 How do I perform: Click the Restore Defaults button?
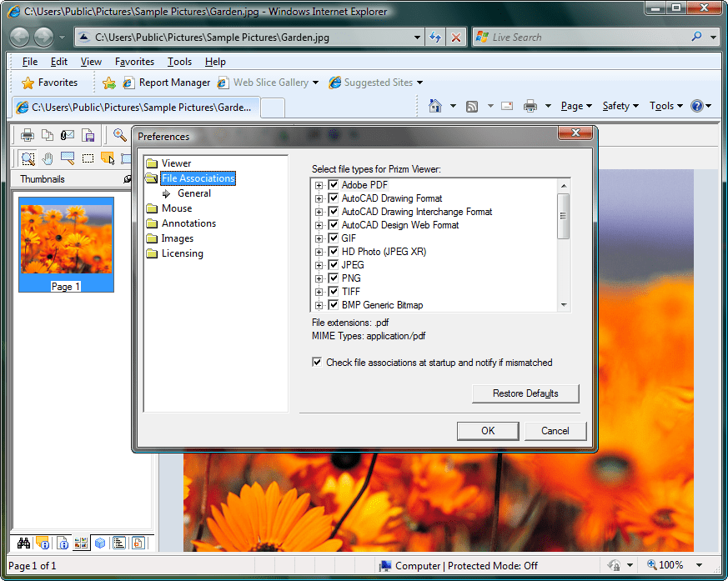(525, 393)
